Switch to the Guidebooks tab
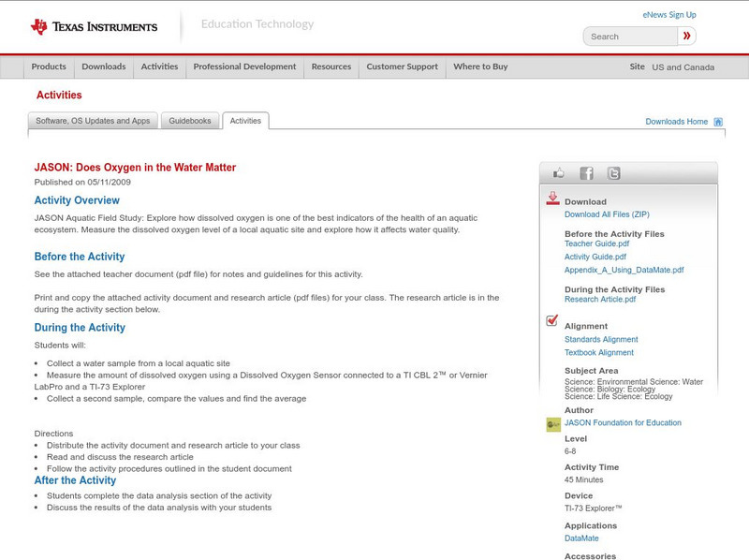This screenshot has width=749, height=560. [190, 121]
